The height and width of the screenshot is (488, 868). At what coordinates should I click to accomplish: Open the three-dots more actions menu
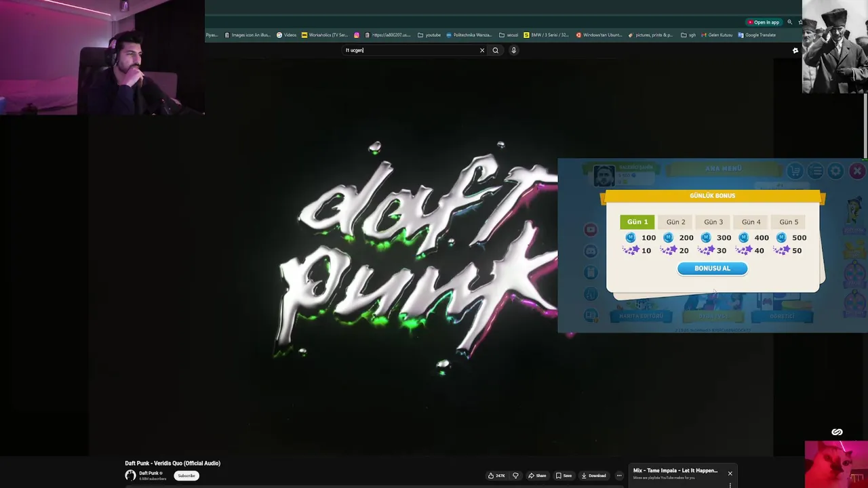[619, 476]
